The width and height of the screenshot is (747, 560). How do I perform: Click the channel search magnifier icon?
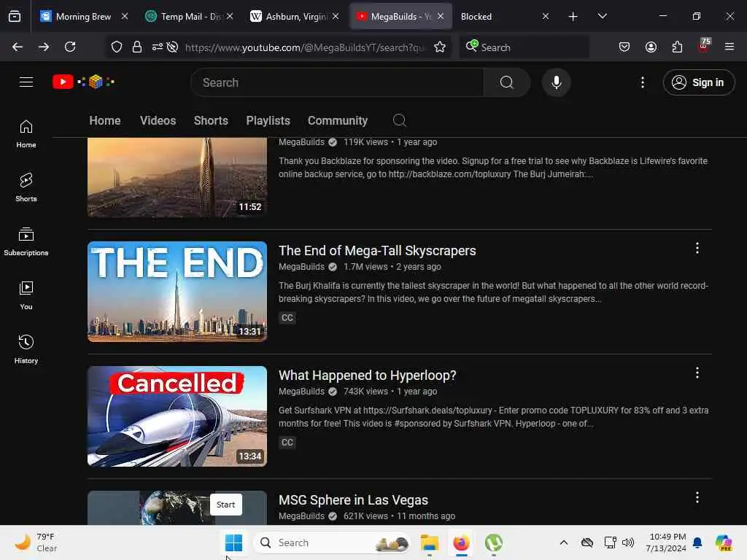399,120
